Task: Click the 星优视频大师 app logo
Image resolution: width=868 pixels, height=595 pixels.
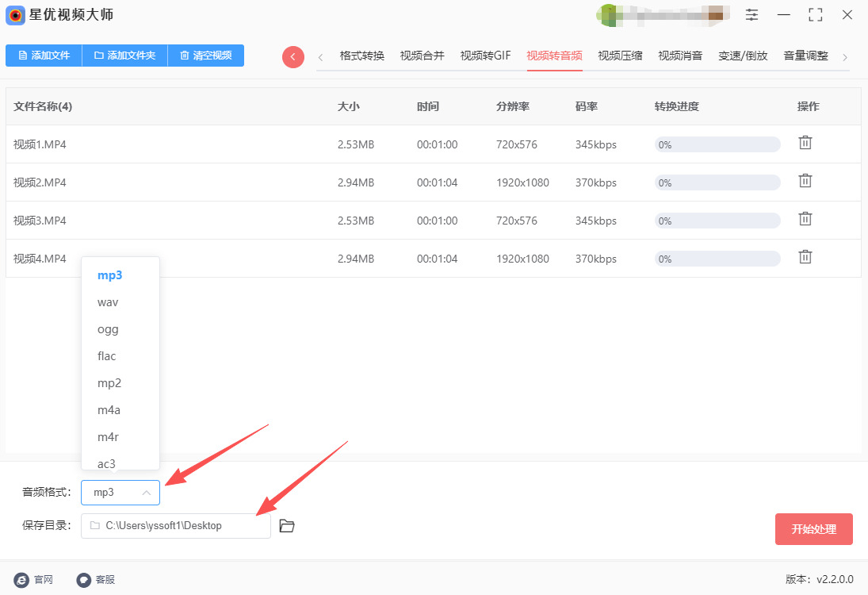Action: 15,15
